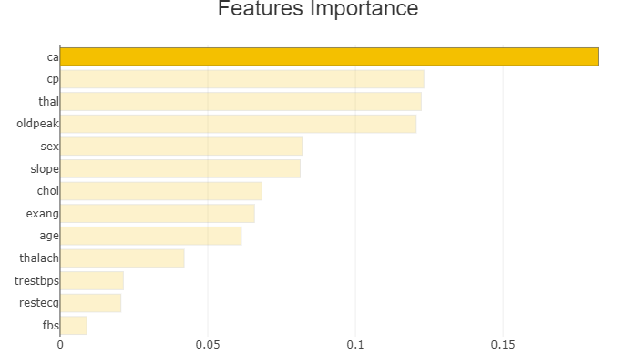Click the 0.15 x-axis tick label
Screen dimensions: 636x364
coord(503,346)
